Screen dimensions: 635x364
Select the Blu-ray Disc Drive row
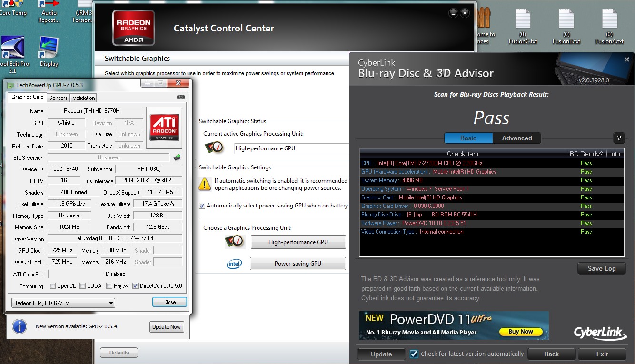tap(492, 215)
